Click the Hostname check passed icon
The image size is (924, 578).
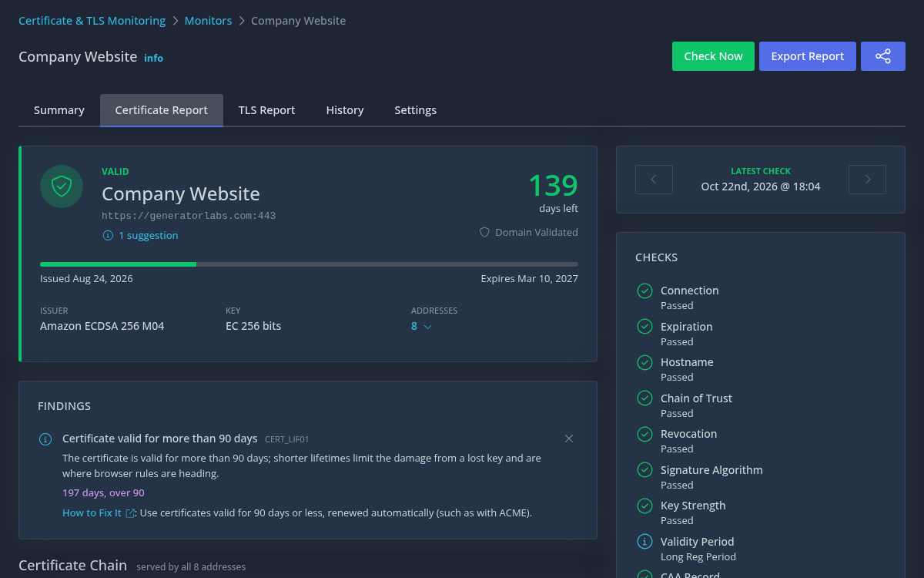[x=645, y=362]
